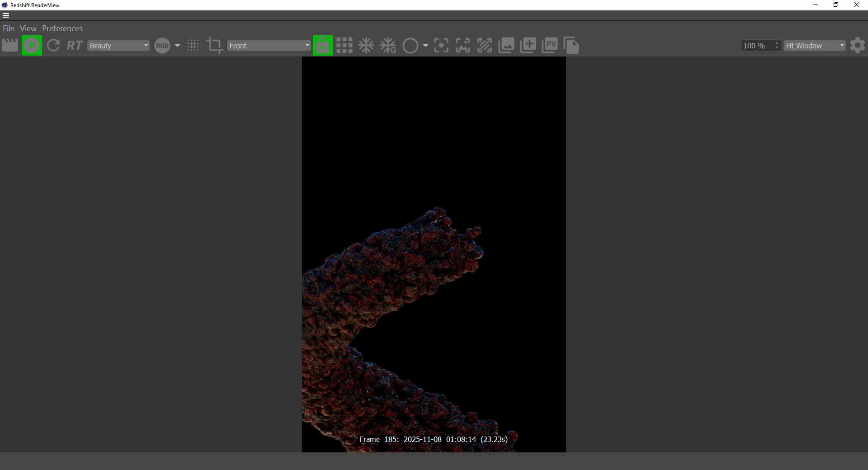Open the Preferences menu
The image size is (868, 470).
(62, 28)
